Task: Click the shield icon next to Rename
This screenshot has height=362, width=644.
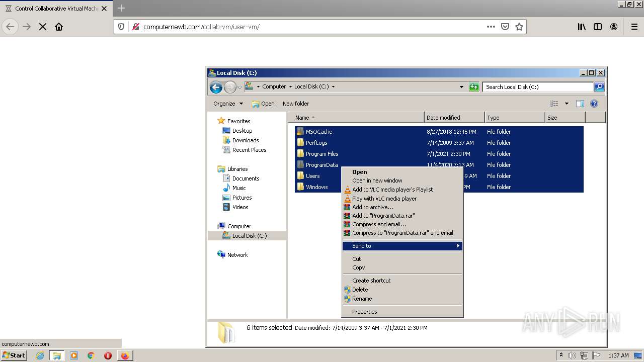Action: coord(347,299)
